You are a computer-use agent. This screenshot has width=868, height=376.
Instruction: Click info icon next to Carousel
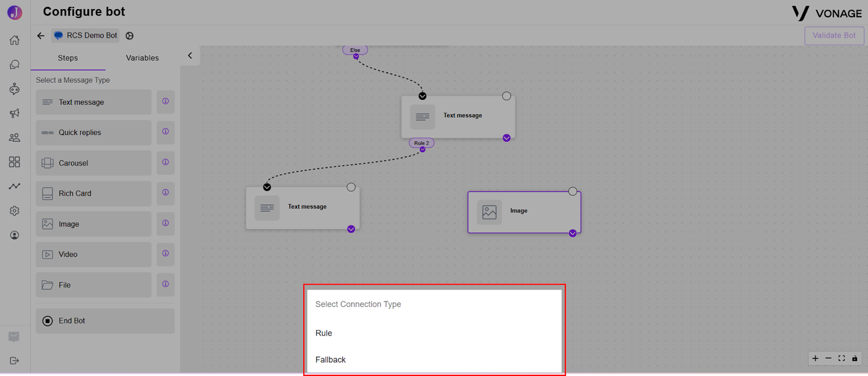click(x=165, y=162)
